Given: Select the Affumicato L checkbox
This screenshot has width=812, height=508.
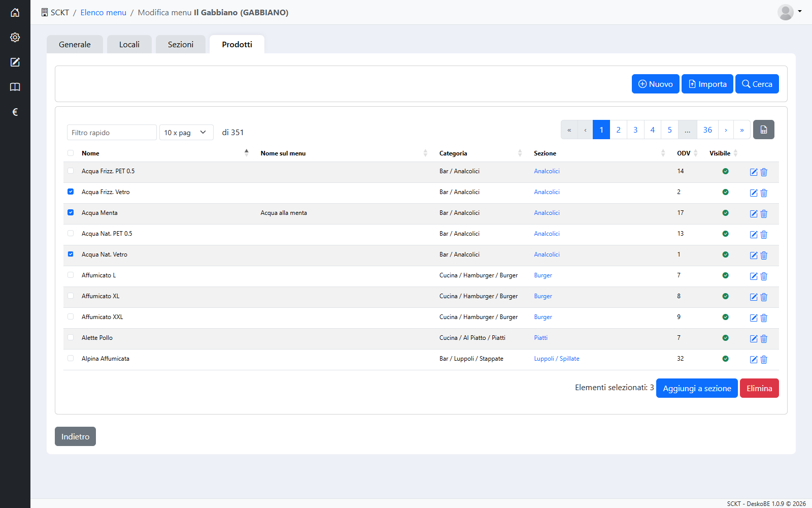Looking at the screenshot, I should pyautogui.click(x=71, y=275).
